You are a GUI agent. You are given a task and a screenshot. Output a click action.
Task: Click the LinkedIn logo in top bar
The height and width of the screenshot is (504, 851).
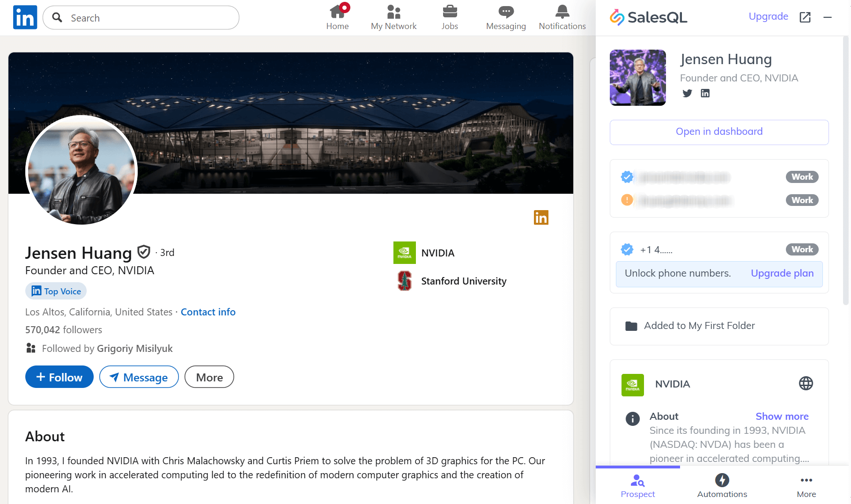25,18
